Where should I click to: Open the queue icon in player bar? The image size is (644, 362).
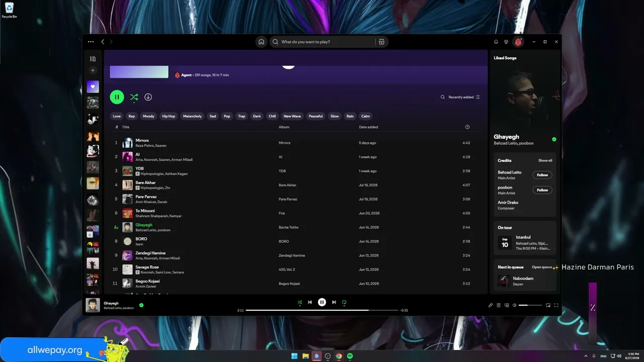coord(499,305)
